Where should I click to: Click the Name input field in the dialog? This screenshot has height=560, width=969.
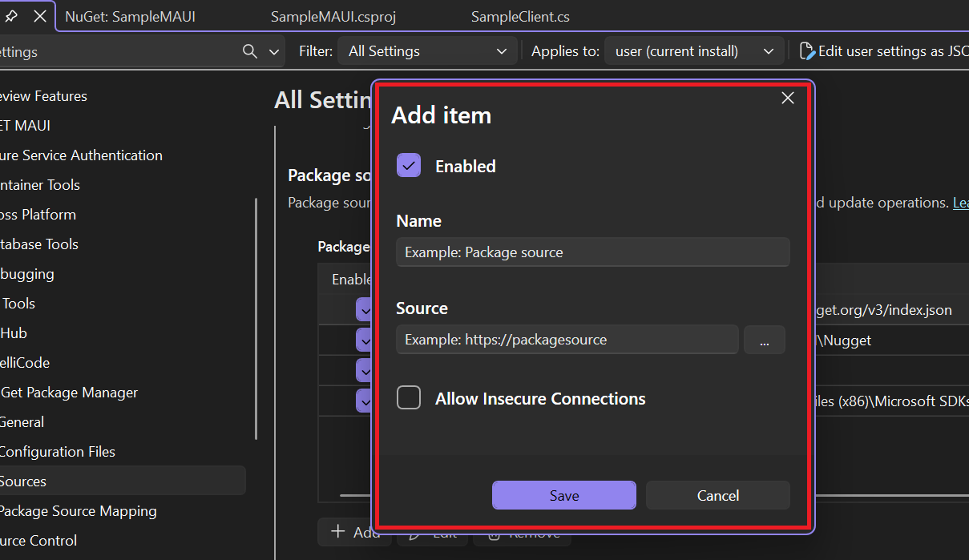pos(592,252)
